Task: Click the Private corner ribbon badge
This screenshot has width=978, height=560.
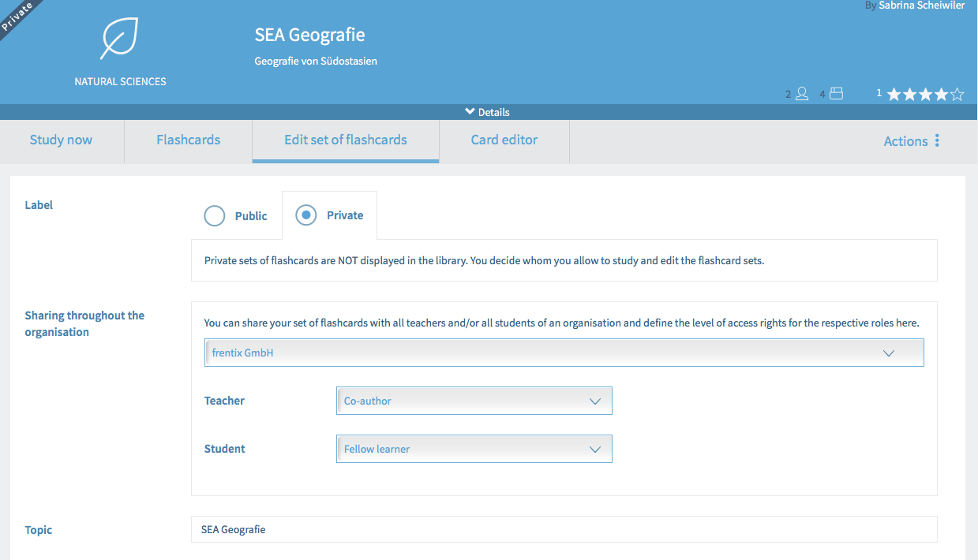Action: point(17,17)
